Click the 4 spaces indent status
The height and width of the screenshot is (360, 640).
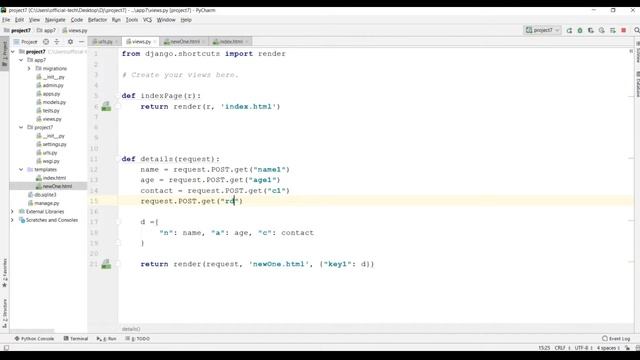(608, 348)
